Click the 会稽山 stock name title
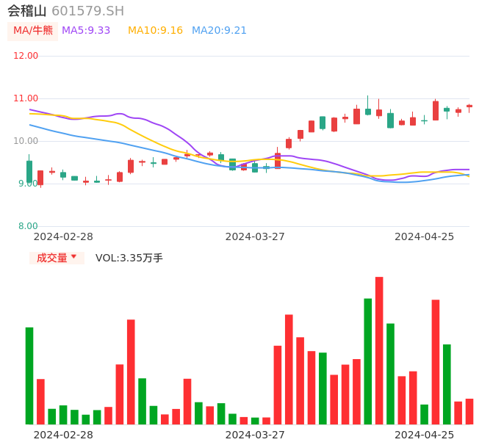Screen dimensions: 504x445 (x=27, y=11)
